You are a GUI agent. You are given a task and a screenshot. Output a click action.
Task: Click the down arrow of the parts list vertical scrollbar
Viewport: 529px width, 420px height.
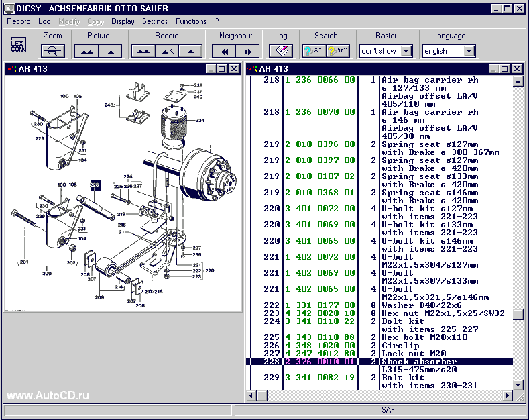click(x=518, y=385)
